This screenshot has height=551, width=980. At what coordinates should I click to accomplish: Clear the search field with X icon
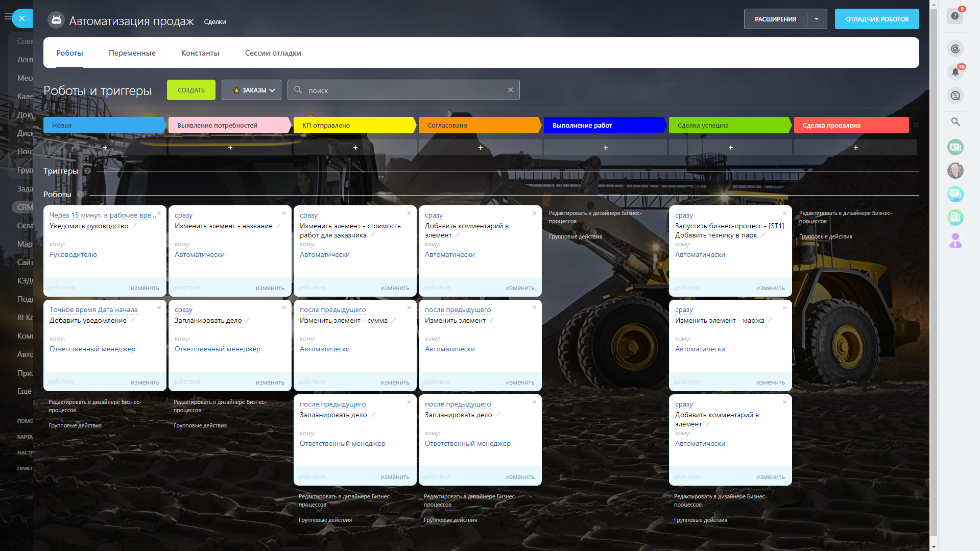[x=510, y=90]
